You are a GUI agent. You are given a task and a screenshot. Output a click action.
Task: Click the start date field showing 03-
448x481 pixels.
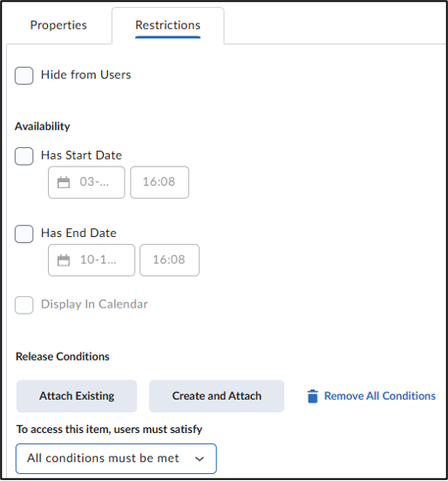(86, 182)
